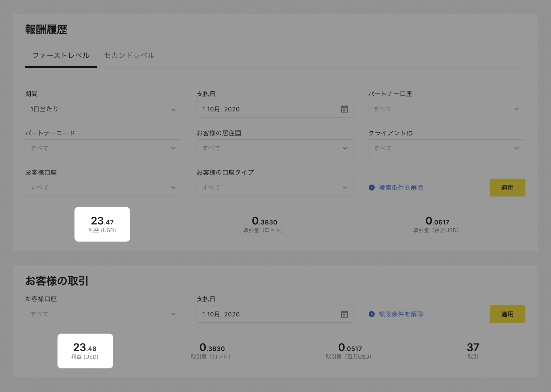Viewport: 551px width, 392px height.
Task: Expand the クライアントID dropdown chevron
Action: (516, 148)
